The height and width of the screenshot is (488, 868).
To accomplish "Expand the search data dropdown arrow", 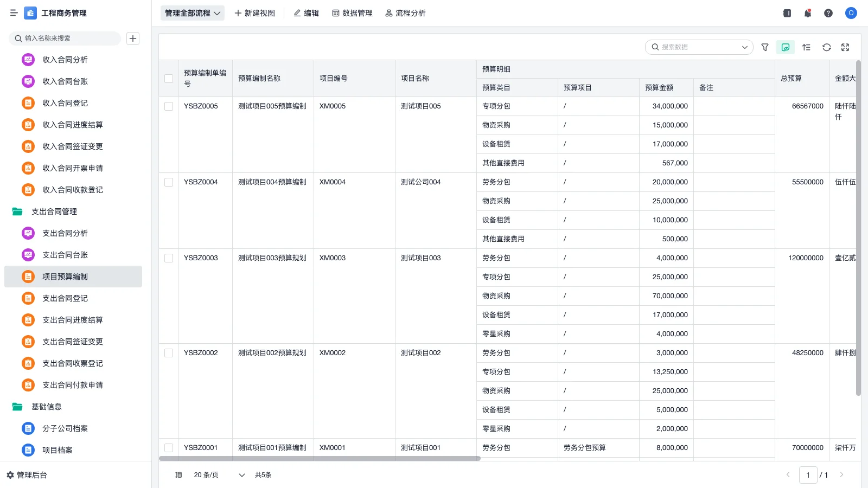I will (x=745, y=47).
